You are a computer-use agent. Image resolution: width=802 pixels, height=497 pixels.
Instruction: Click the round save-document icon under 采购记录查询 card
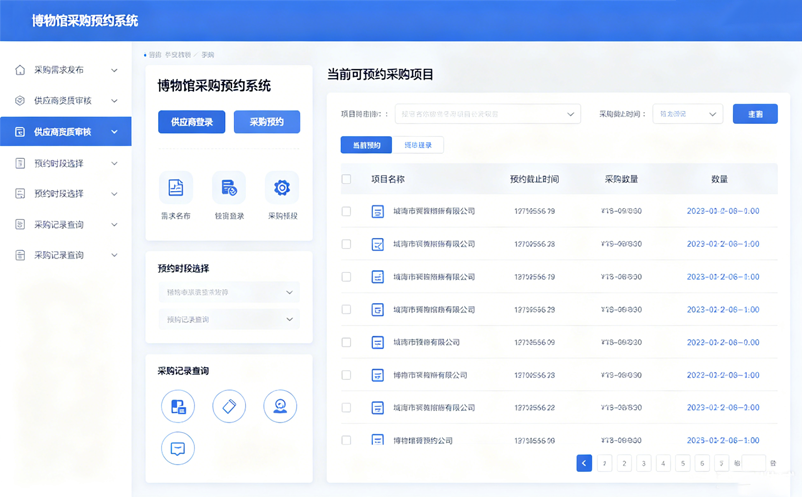178,406
